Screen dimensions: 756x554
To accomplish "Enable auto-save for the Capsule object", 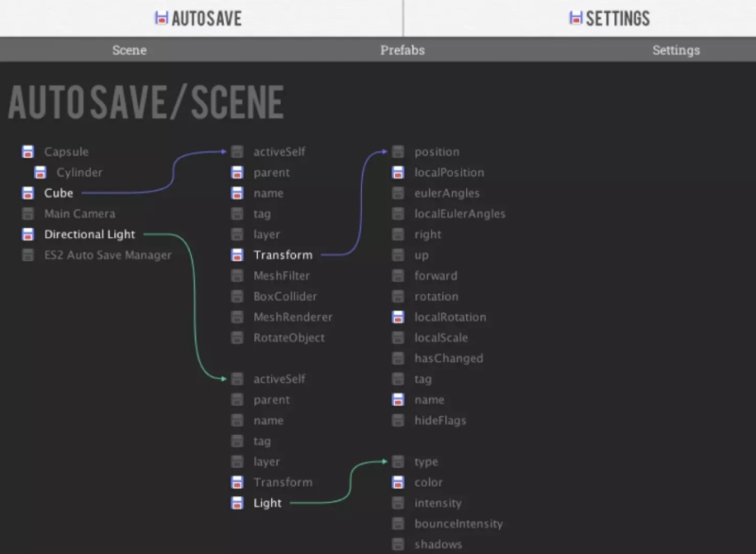I will [x=29, y=151].
